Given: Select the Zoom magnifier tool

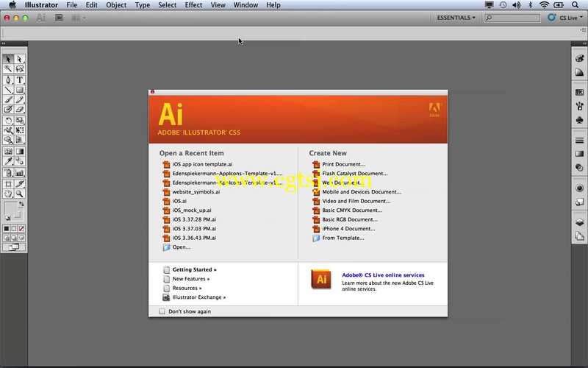Looking at the screenshot, I should [x=20, y=194].
